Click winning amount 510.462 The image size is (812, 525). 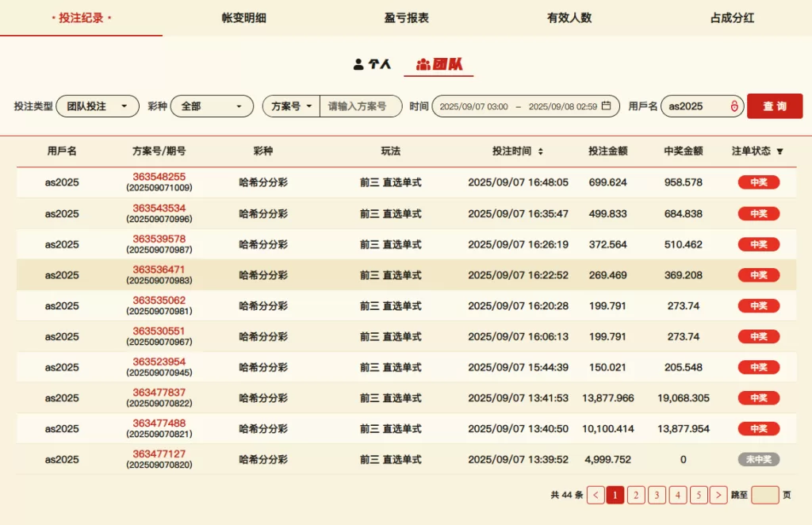(x=684, y=244)
